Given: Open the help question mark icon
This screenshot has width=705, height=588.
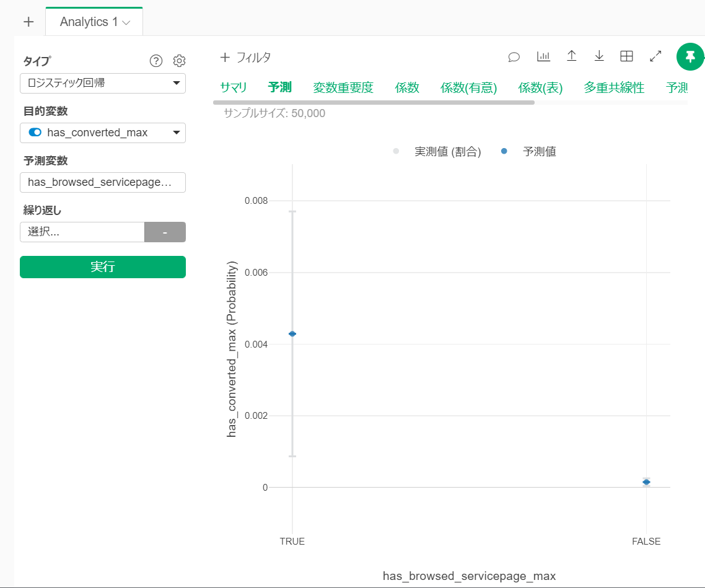Looking at the screenshot, I should [x=156, y=61].
